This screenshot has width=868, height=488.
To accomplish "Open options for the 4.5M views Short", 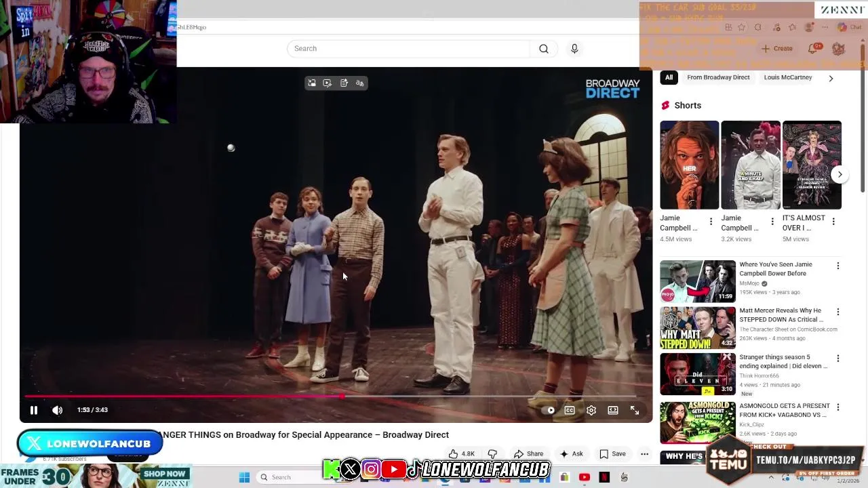I will tap(711, 222).
